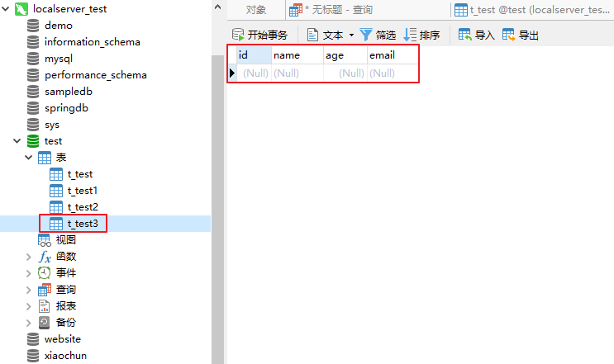Click the 筛选 filter funnel button
The image size is (614, 364).
[378, 35]
